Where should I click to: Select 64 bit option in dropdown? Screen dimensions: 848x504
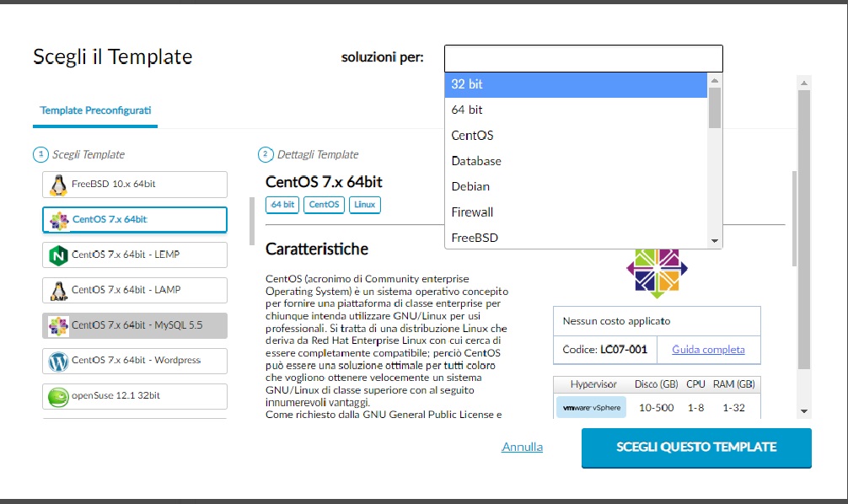(x=576, y=110)
